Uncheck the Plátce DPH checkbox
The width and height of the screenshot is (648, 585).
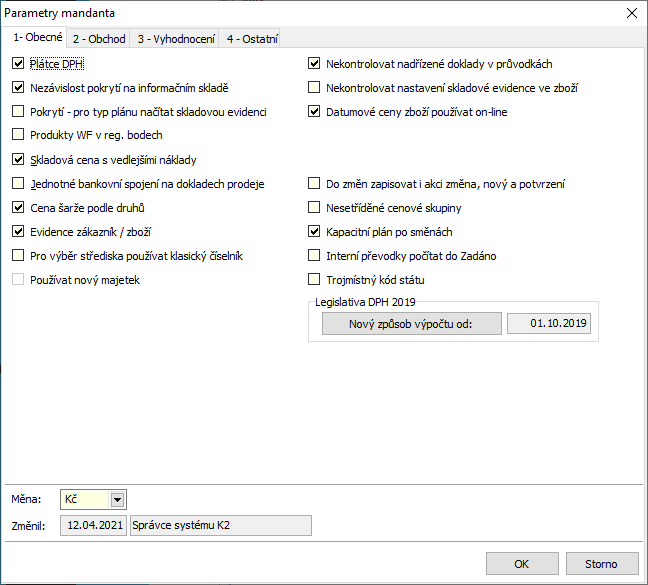tap(18, 64)
